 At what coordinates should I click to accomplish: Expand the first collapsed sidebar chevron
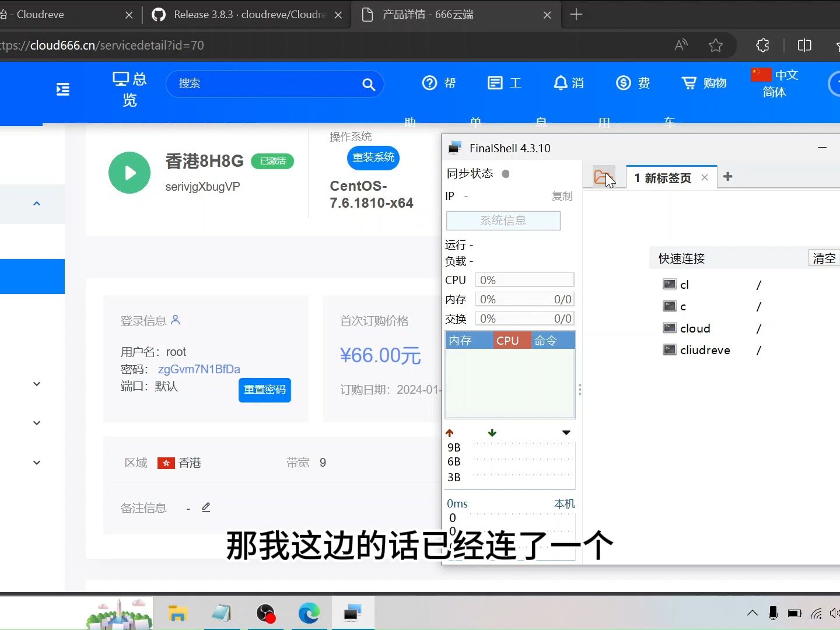pyautogui.click(x=37, y=384)
